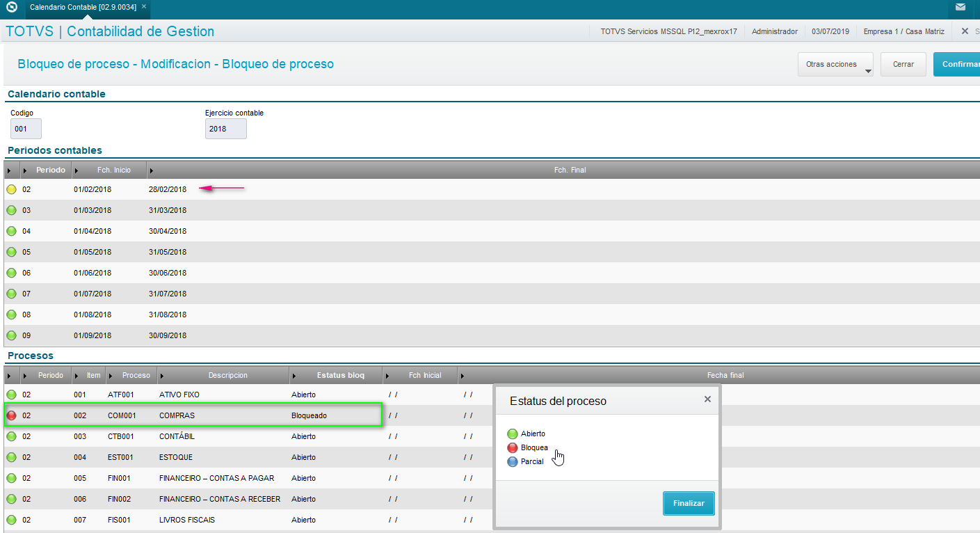Click green status icon of period 04
The height and width of the screenshot is (533, 980).
11,231
